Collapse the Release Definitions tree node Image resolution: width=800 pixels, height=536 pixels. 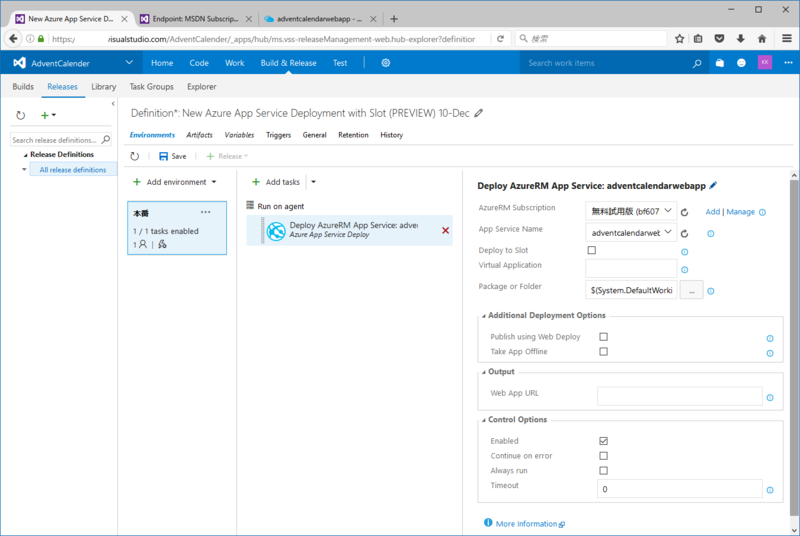point(26,155)
